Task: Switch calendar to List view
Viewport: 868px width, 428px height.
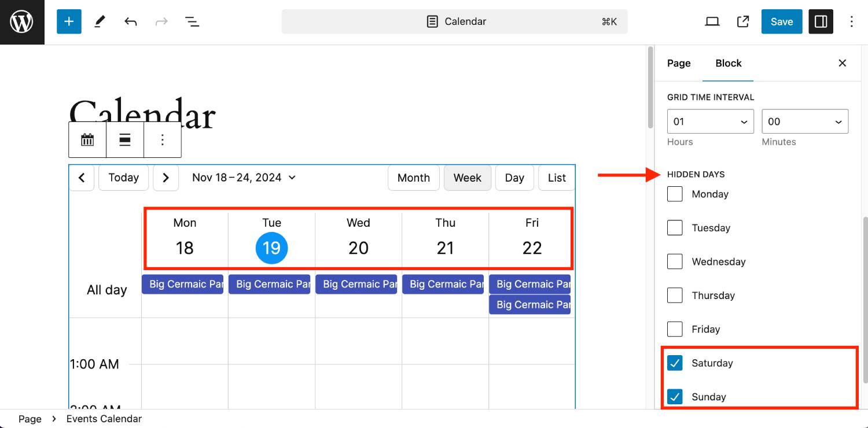Action: [x=557, y=178]
